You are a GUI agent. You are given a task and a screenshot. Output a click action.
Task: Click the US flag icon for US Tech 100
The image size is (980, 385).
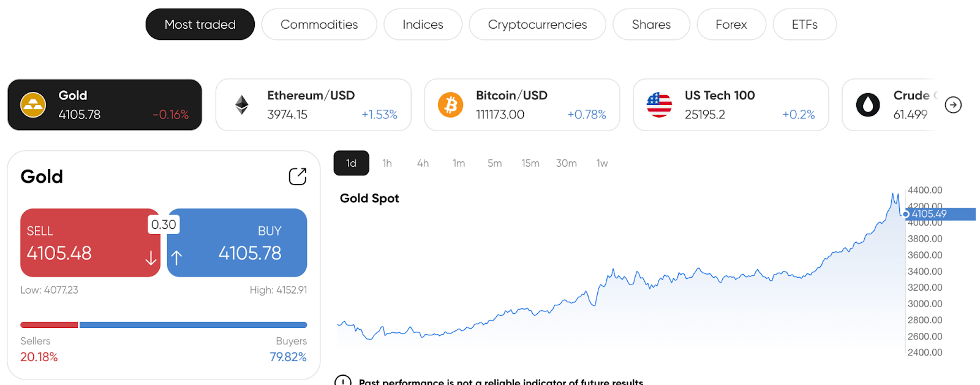[x=659, y=105]
